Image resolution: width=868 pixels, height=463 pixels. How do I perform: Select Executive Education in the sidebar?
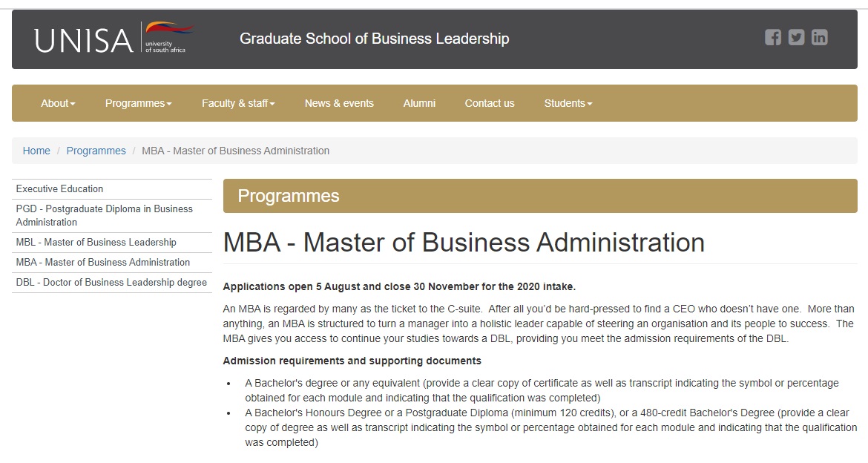coord(59,188)
